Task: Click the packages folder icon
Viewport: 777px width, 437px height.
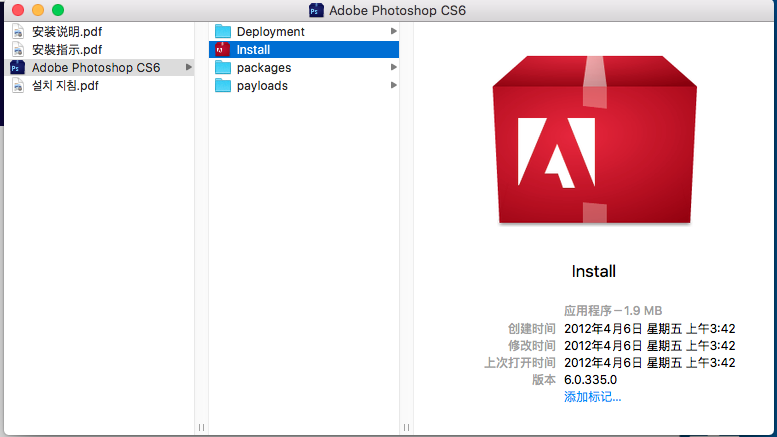Action: (223, 67)
